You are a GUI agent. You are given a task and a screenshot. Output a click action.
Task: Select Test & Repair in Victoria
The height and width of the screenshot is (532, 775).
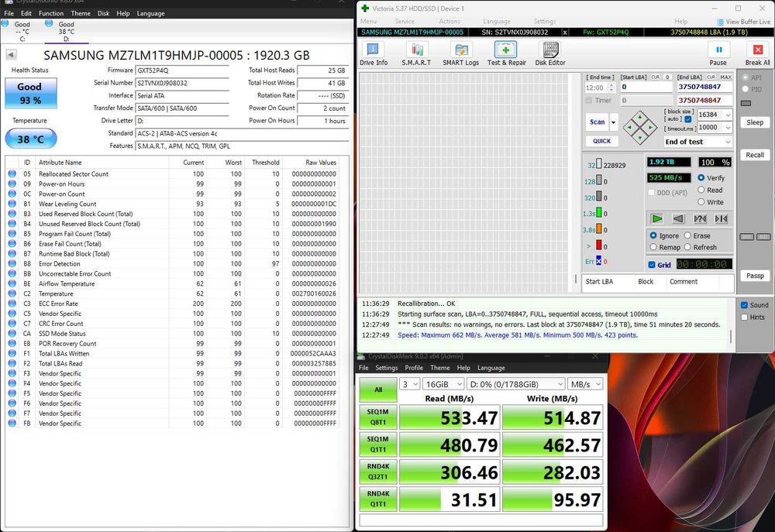click(506, 54)
